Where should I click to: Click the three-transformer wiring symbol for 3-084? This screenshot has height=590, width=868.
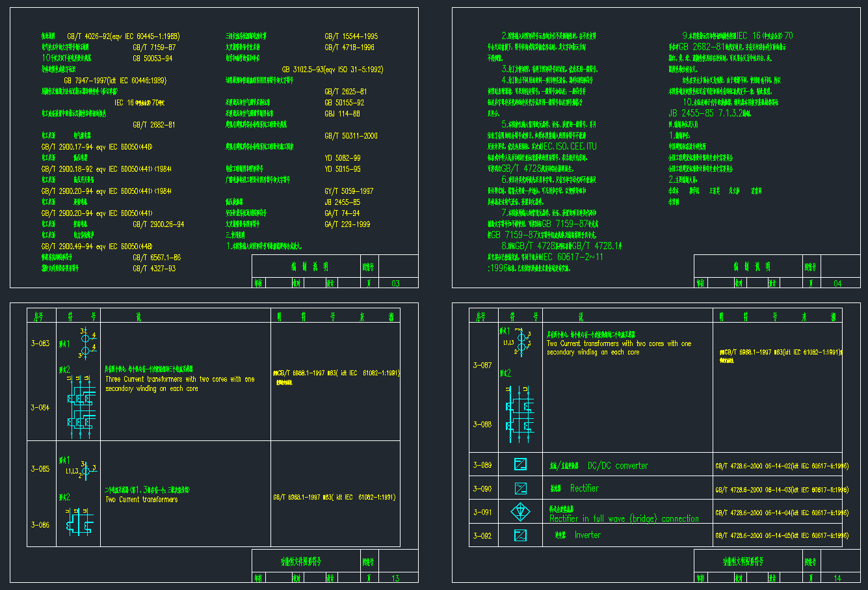coord(79,408)
